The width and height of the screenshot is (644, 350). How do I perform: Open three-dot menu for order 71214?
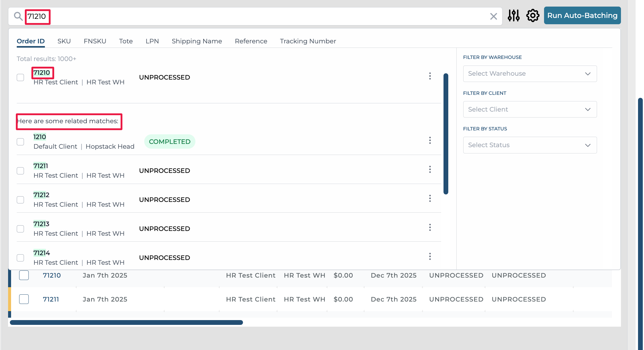pyautogui.click(x=430, y=257)
